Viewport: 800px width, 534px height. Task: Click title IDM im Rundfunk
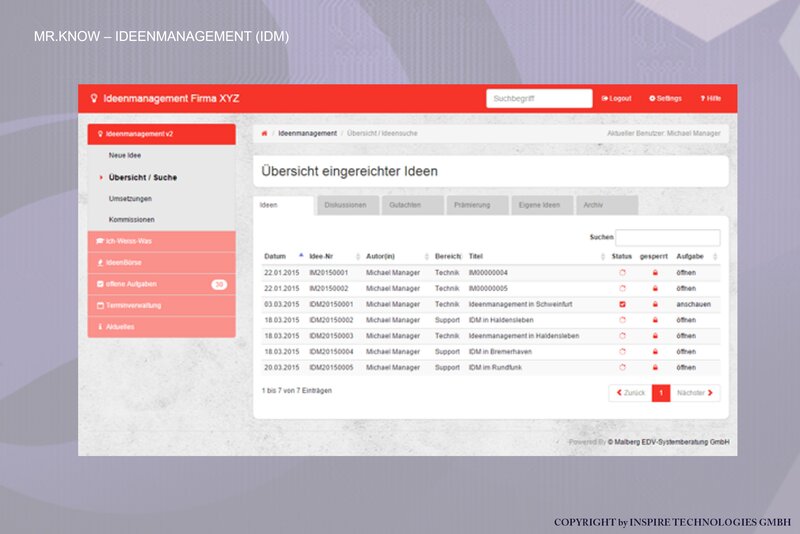pos(495,367)
